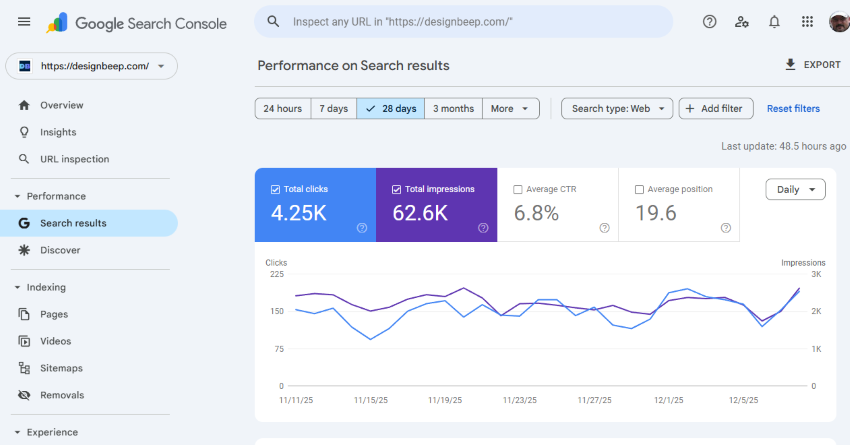This screenshot has height=445, width=850.
Task: Open Sitemaps in the sidebar
Action: [61, 368]
